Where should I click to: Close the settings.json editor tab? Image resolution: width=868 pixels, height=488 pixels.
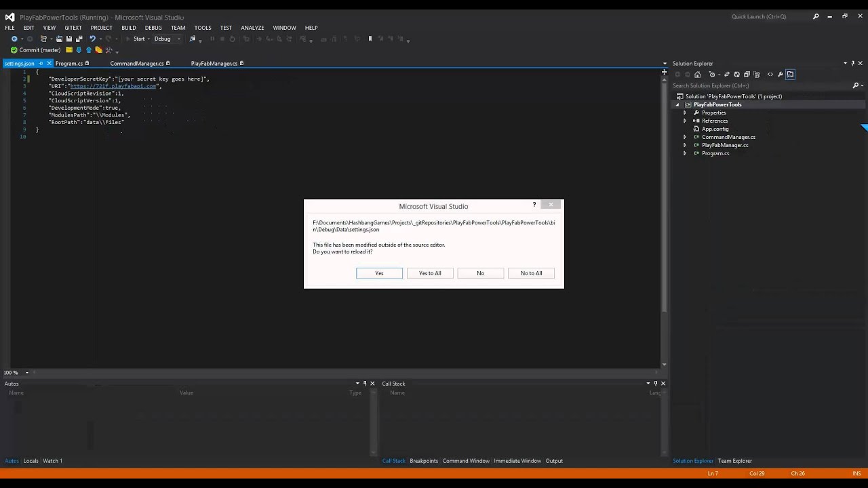click(49, 64)
